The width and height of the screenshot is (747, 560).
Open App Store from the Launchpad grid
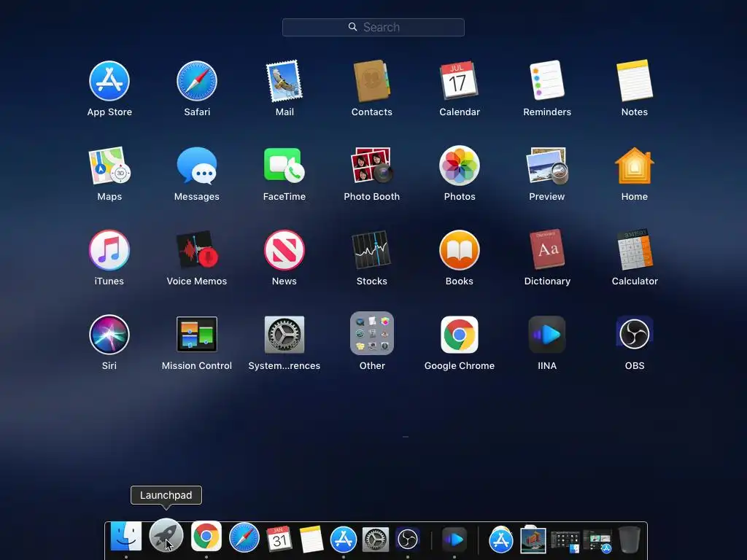click(109, 81)
